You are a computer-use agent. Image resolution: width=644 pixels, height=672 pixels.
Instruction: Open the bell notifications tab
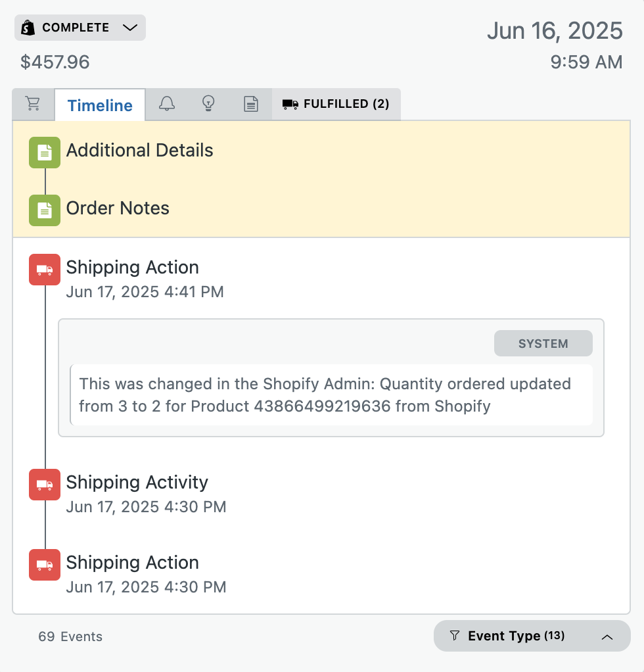[x=166, y=104]
